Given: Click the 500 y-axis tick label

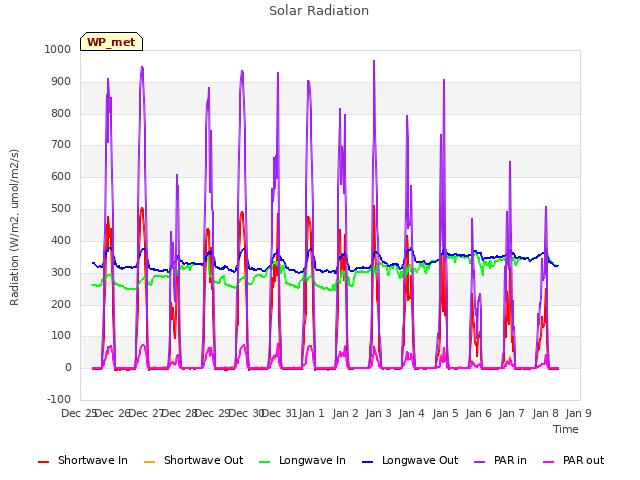Looking at the screenshot, I should tap(61, 209).
